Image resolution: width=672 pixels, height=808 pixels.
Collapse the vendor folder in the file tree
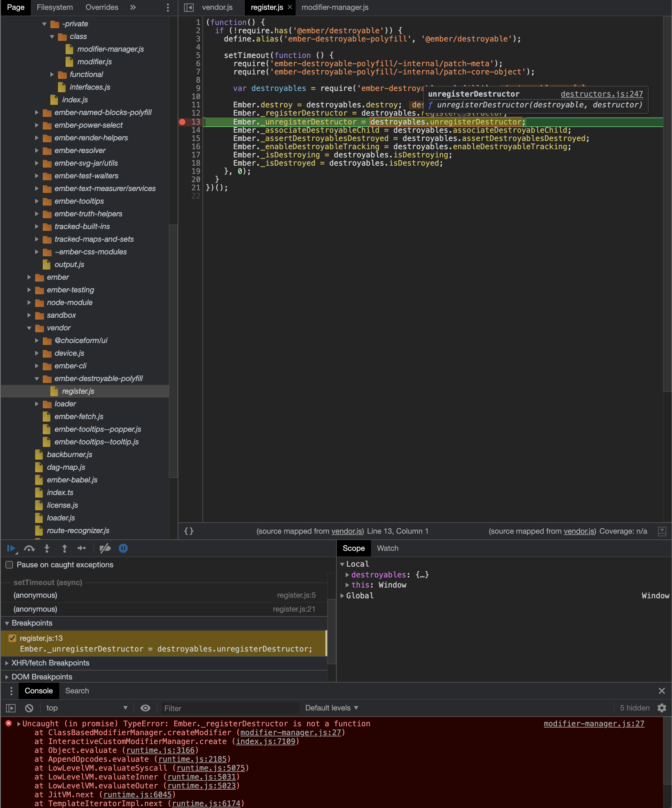click(x=30, y=328)
